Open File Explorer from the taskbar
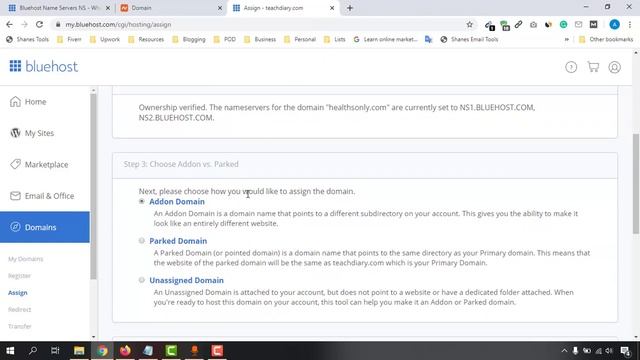Viewport: 640px width, 360px height. coord(79,350)
